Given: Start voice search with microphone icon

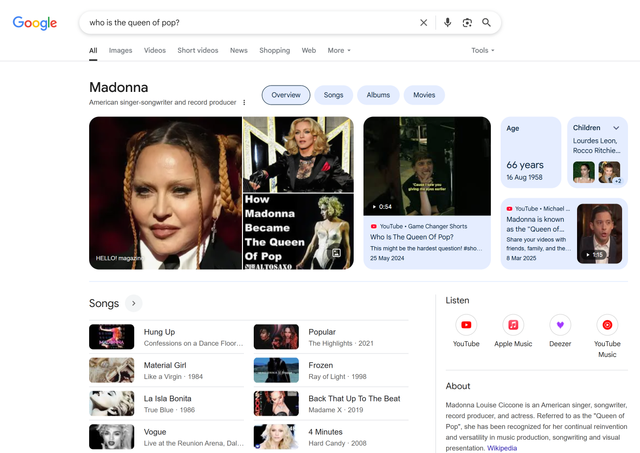Looking at the screenshot, I should (x=447, y=22).
